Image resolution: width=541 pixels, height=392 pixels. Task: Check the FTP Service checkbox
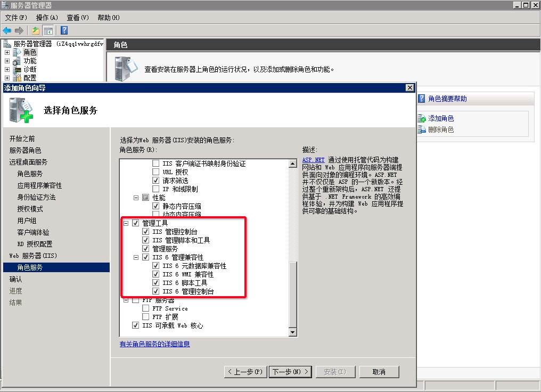[145, 308]
